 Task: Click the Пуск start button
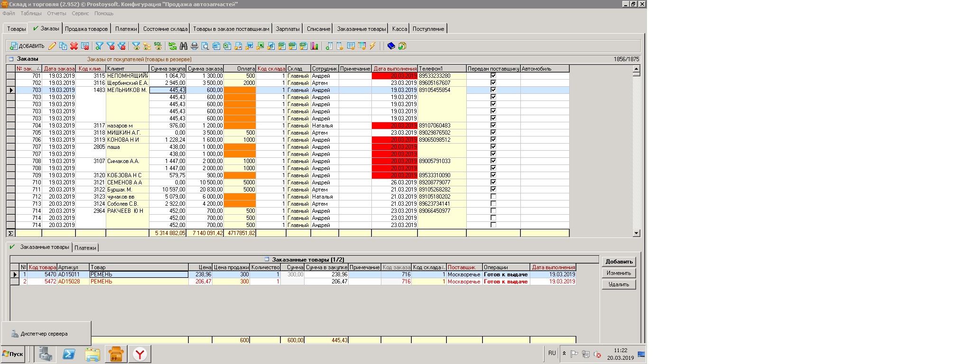click(13, 354)
